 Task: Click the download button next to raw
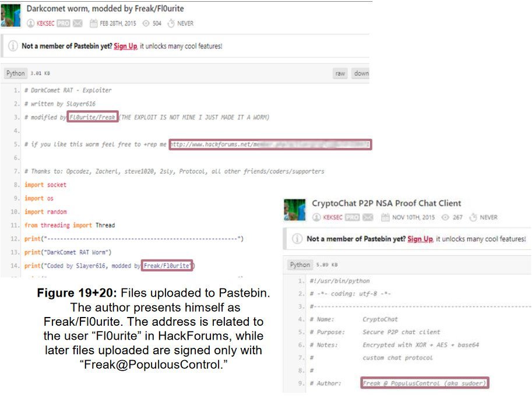(x=361, y=73)
